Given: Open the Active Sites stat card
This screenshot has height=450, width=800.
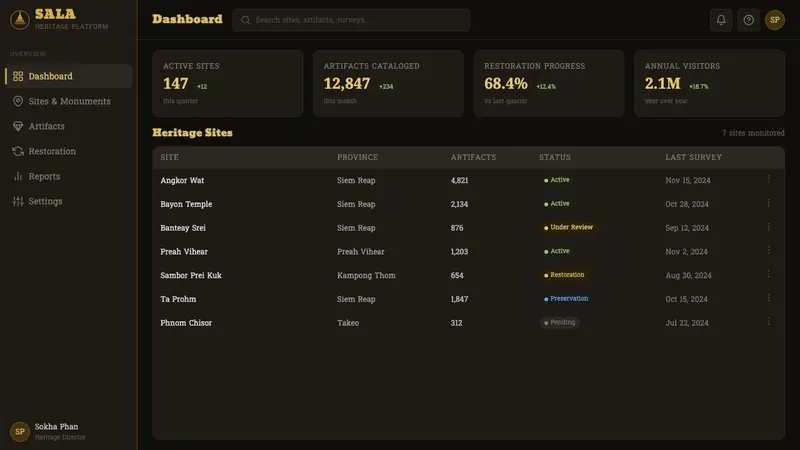Looking at the screenshot, I should 228,83.
